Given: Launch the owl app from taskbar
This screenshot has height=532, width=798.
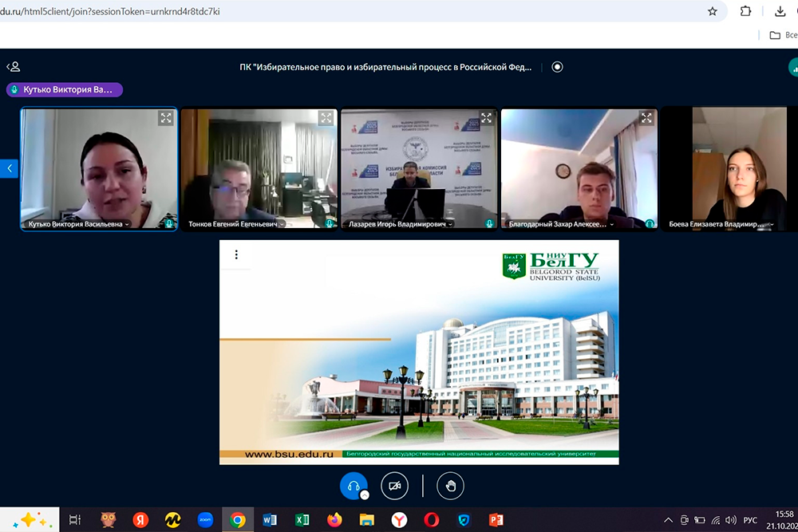Looking at the screenshot, I should pyautogui.click(x=108, y=520).
